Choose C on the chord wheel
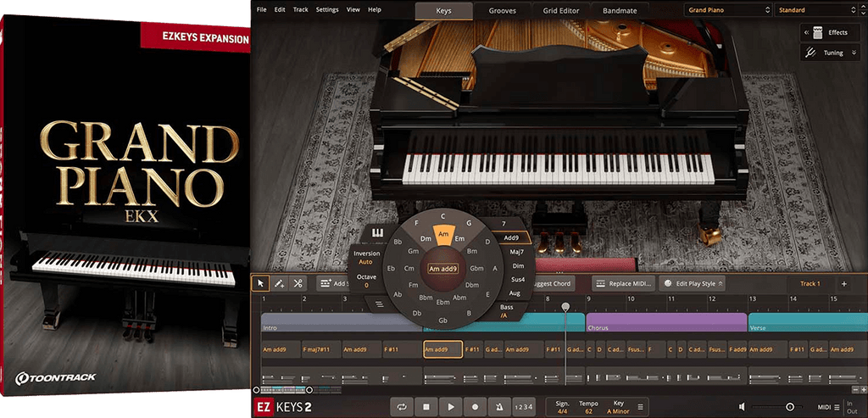868x418 pixels. pyautogui.click(x=442, y=216)
